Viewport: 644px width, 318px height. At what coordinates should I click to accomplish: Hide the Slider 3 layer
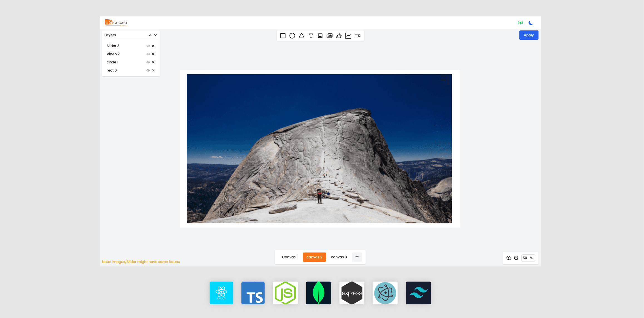coord(148,46)
